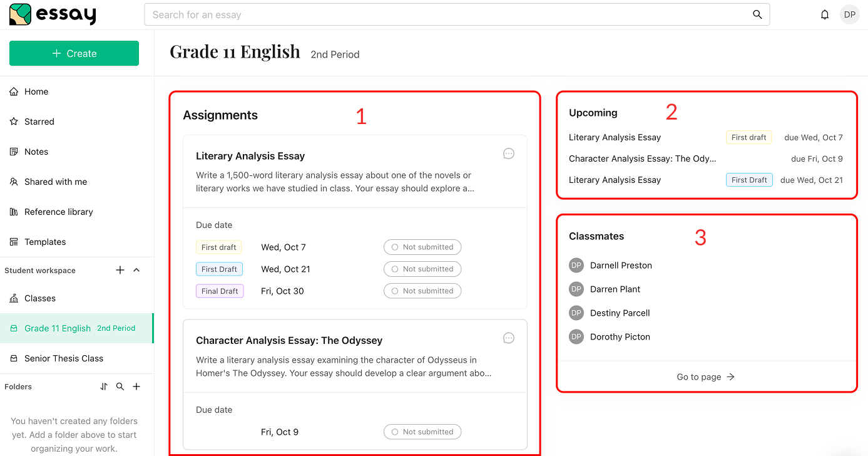The image size is (868, 456).
Task: Search within folders
Action: [x=120, y=386]
